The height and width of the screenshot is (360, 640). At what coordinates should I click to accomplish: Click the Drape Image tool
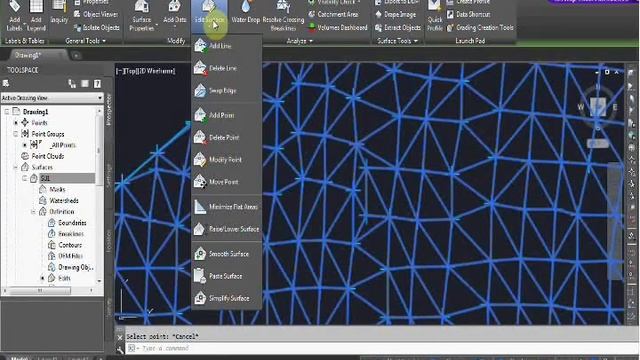tap(396, 14)
